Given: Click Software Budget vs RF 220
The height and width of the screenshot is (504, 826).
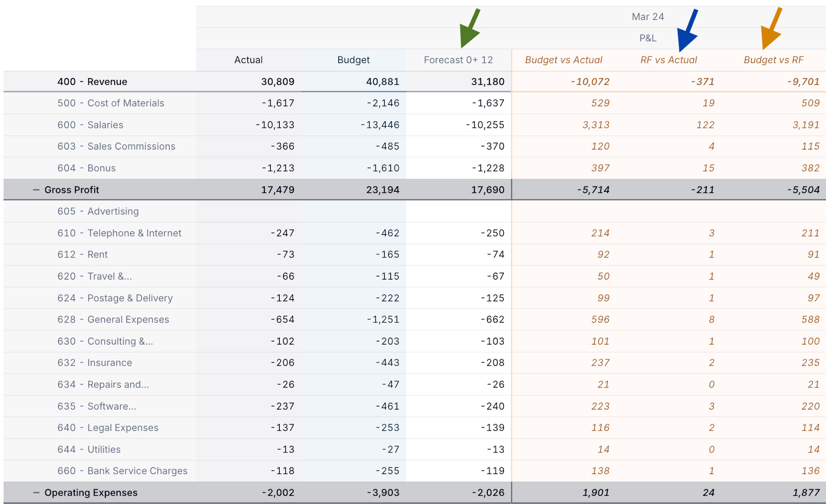Looking at the screenshot, I should pos(811,406).
